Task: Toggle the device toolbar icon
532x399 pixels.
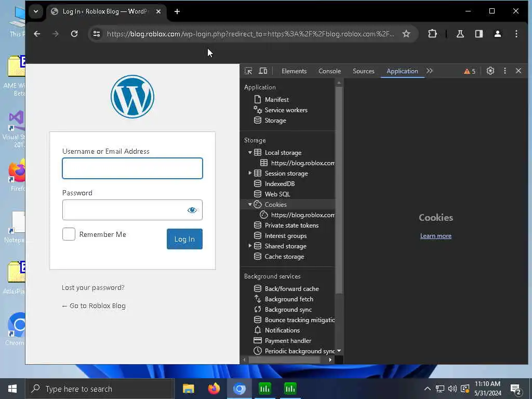Action: click(x=263, y=71)
